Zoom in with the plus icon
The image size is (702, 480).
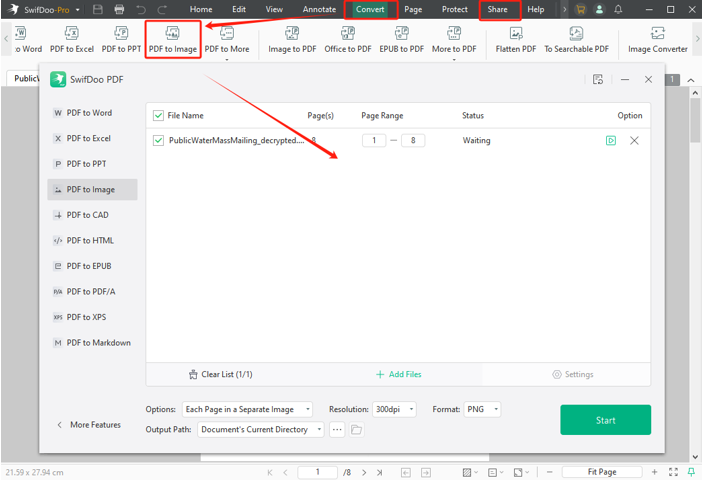tap(655, 472)
